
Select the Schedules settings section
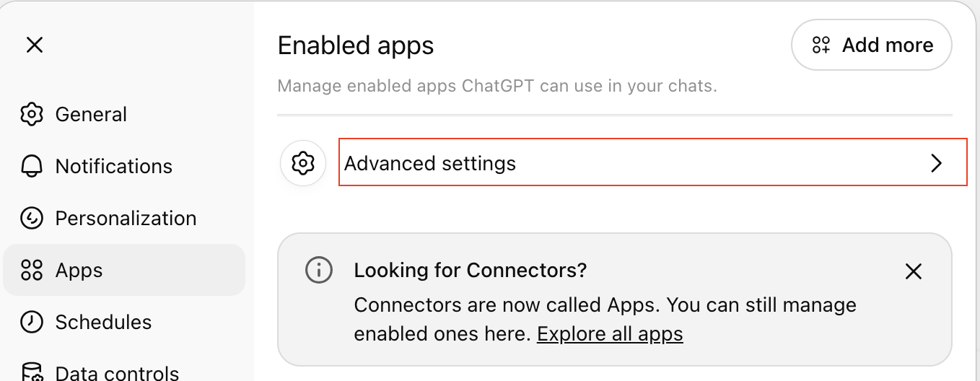coord(103,322)
